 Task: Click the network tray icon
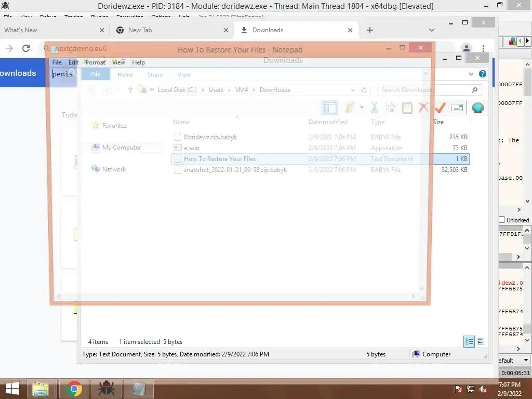click(x=471, y=389)
